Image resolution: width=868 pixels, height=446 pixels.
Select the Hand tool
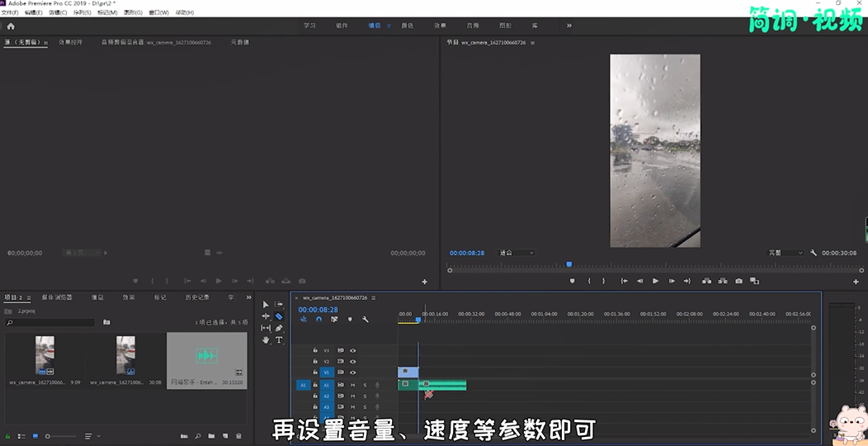tap(266, 340)
